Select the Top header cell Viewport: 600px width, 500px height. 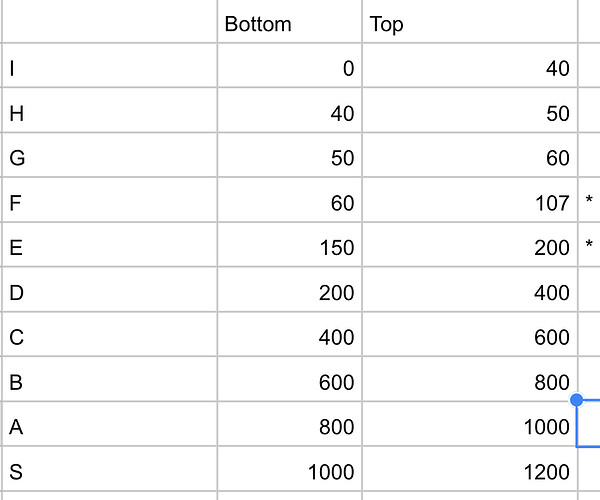point(470,21)
